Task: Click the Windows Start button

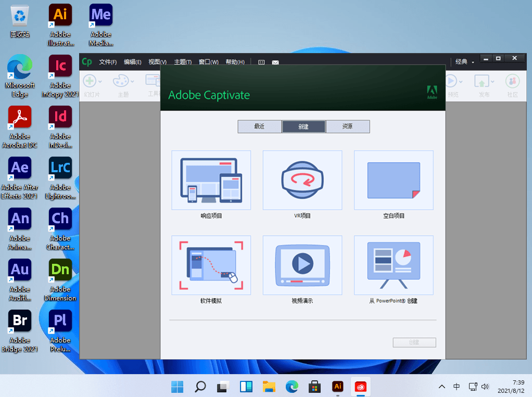Action: click(x=177, y=387)
